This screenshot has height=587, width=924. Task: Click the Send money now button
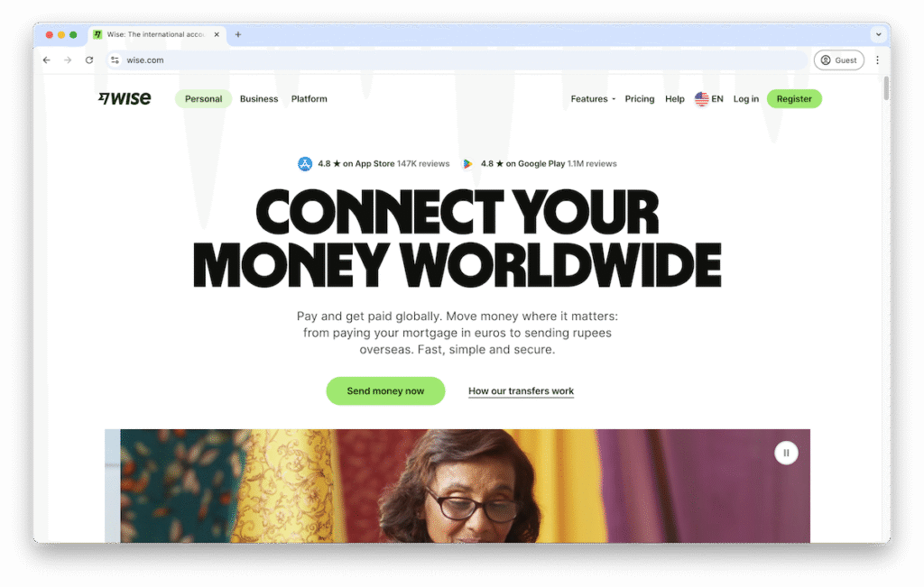[385, 391]
